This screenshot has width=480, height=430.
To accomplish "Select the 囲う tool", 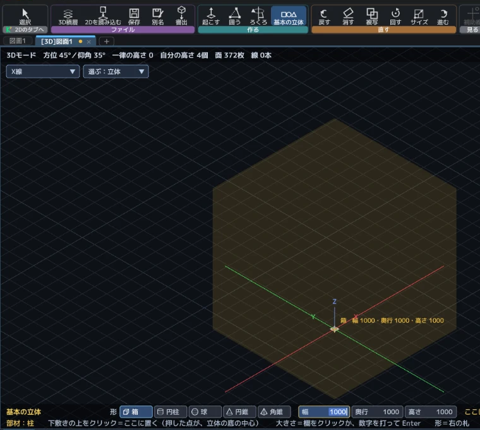I will [235, 17].
